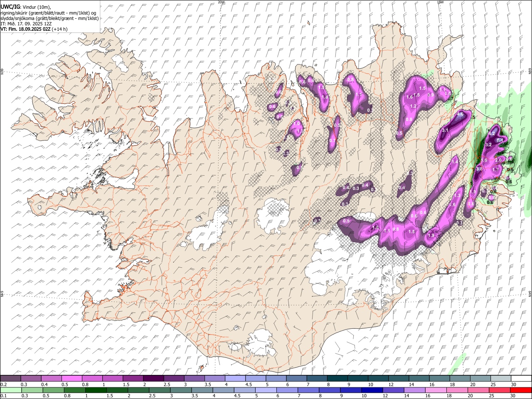The height and width of the screenshot is (399, 532).
Task: Click the 'IT: Mið. 17. 09. 2025 12Z' line
Action: point(25,24)
